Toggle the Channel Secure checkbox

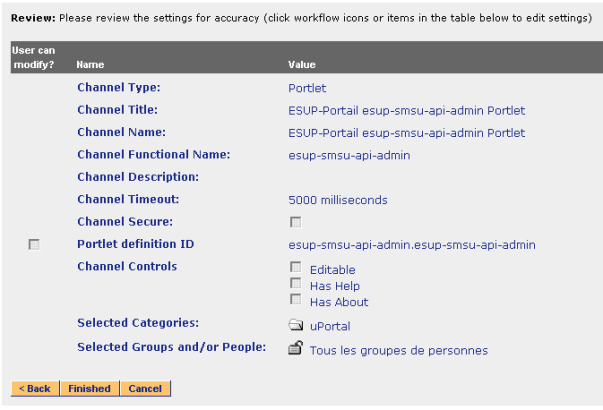click(x=295, y=222)
